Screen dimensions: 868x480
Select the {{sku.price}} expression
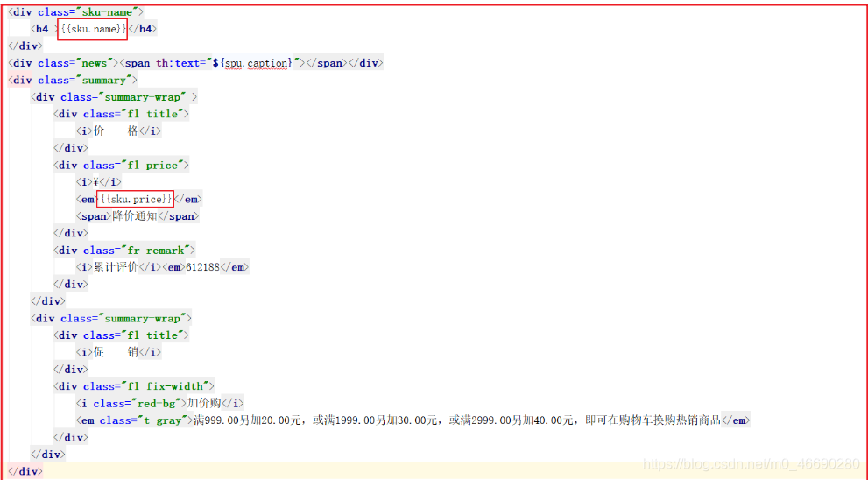[136, 199]
